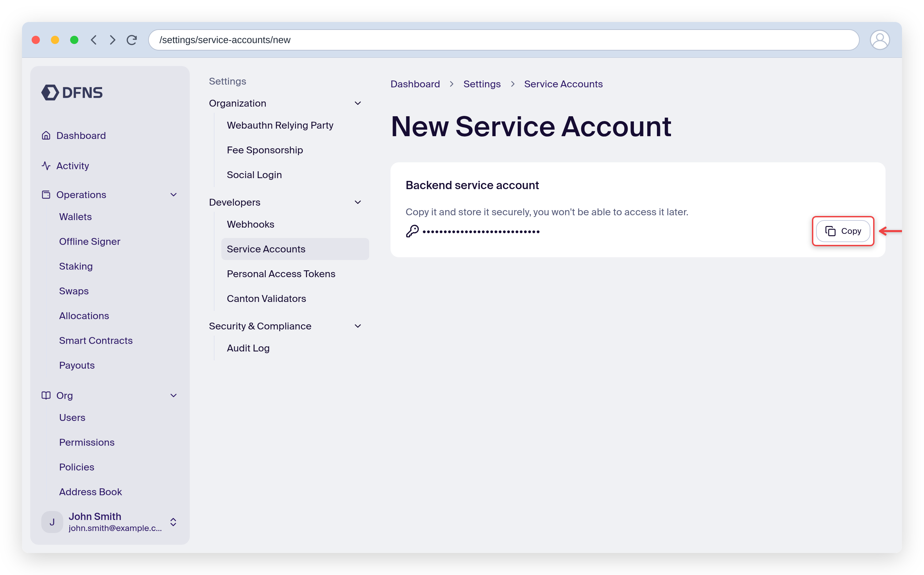Screen dimensions: 924x575
Task: Open the John Smith account switcher arrows
Action: tap(173, 522)
